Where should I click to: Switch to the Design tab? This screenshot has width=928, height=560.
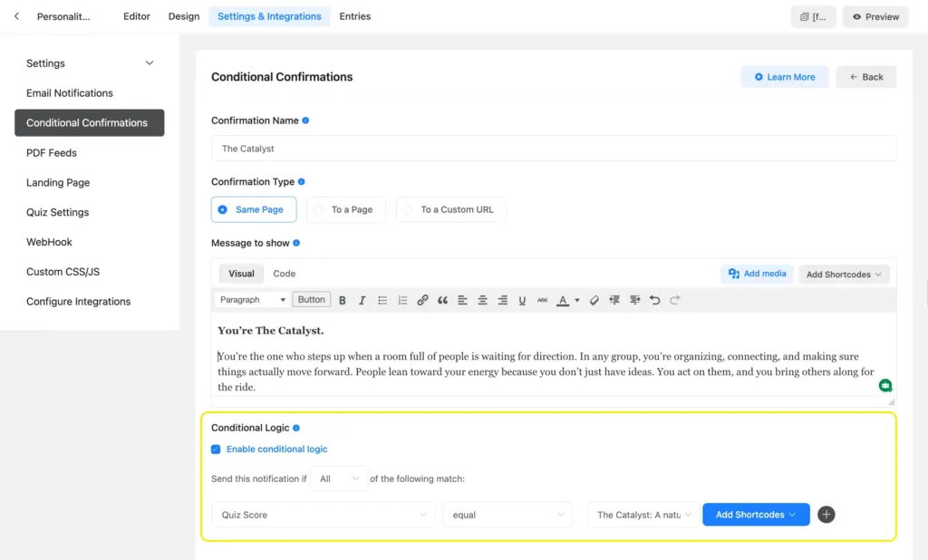183,16
